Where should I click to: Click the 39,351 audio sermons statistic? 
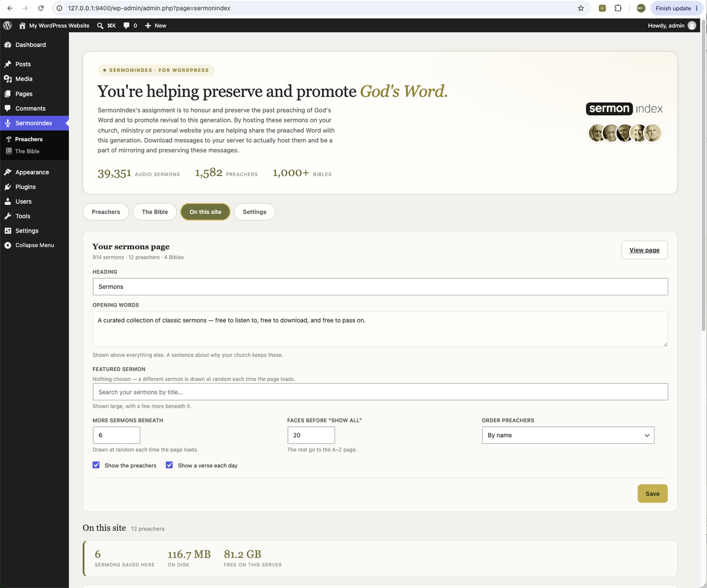(x=139, y=173)
